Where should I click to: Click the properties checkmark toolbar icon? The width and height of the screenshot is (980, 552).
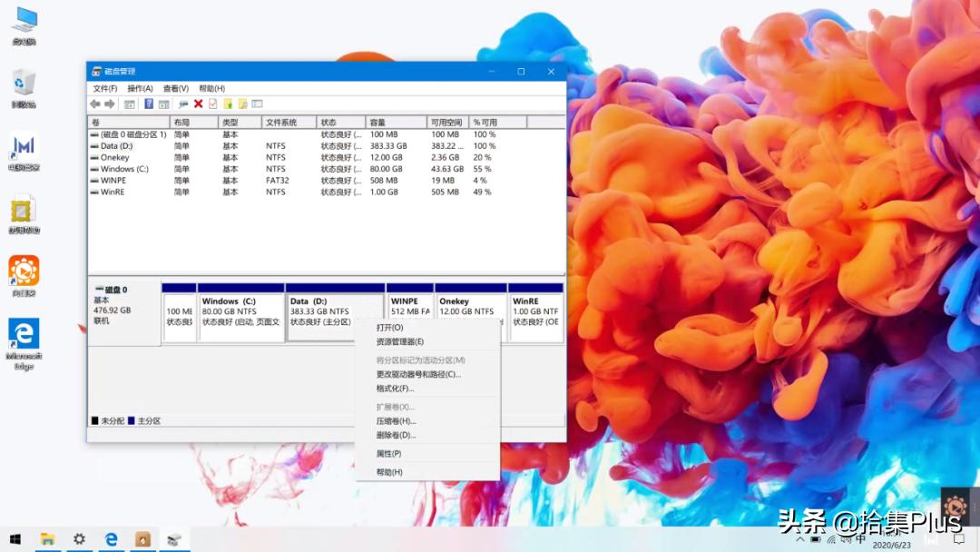[213, 103]
